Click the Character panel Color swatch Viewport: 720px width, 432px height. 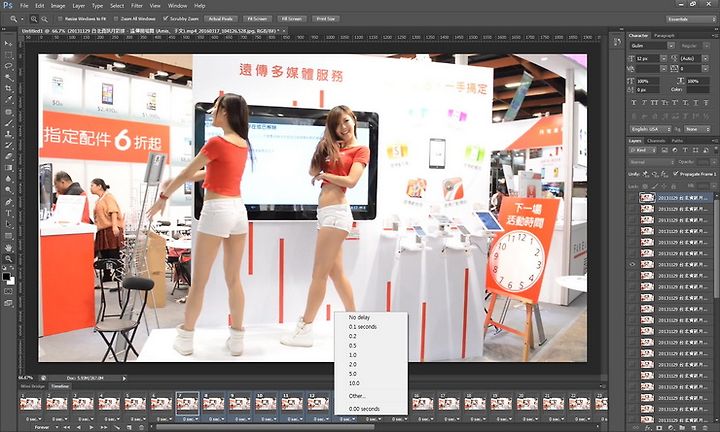pos(698,90)
